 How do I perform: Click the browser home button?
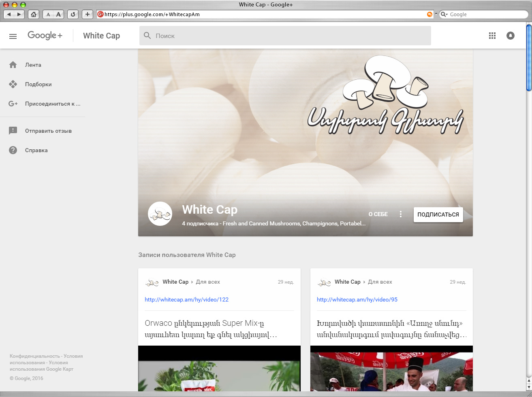[x=34, y=14]
